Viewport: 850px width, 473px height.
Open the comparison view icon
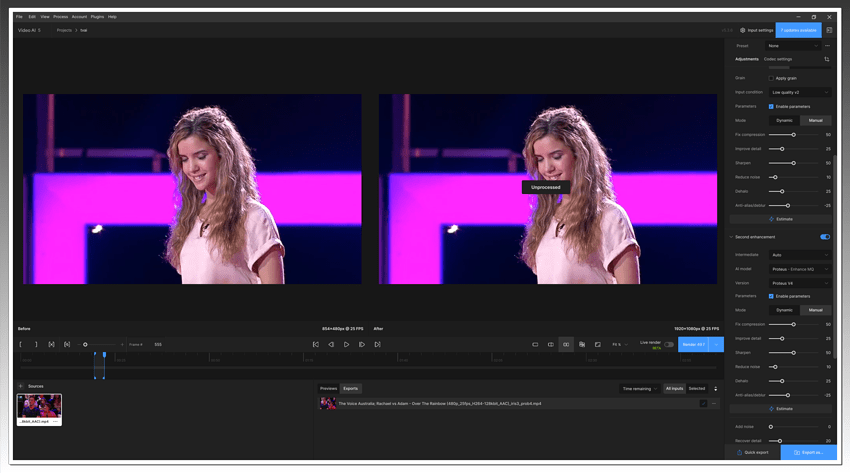tap(582, 345)
